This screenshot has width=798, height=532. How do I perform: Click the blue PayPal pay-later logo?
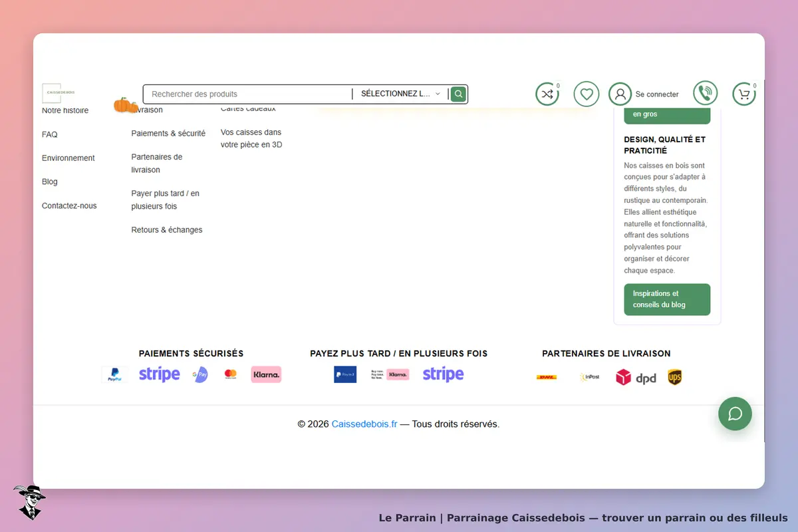(x=345, y=374)
